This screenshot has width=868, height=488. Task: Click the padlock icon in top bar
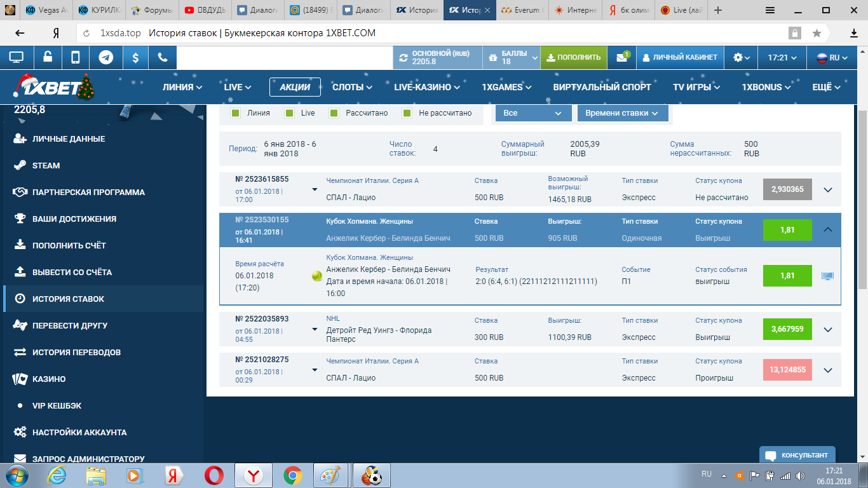(47, 58)
